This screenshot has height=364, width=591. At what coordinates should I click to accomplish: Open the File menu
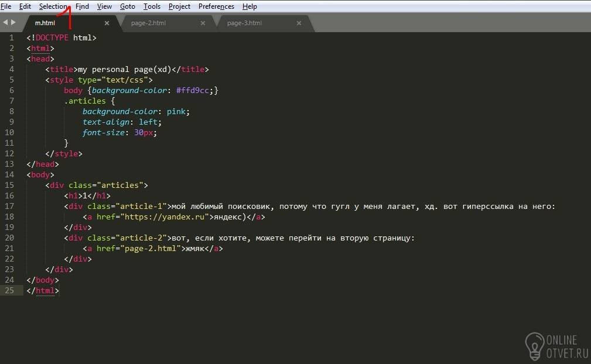pos(6,6)
